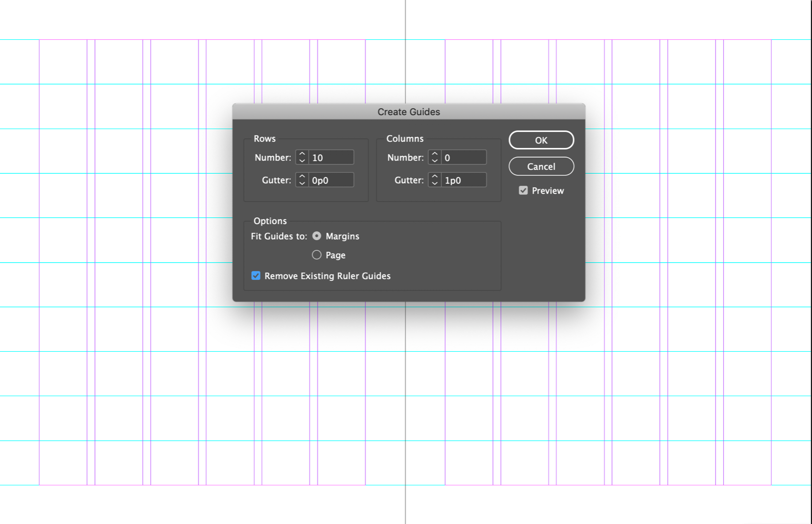The height and width of the screenshot is (524, 812).
Task: Select the Page radio button
Action: tap(316, 255)
